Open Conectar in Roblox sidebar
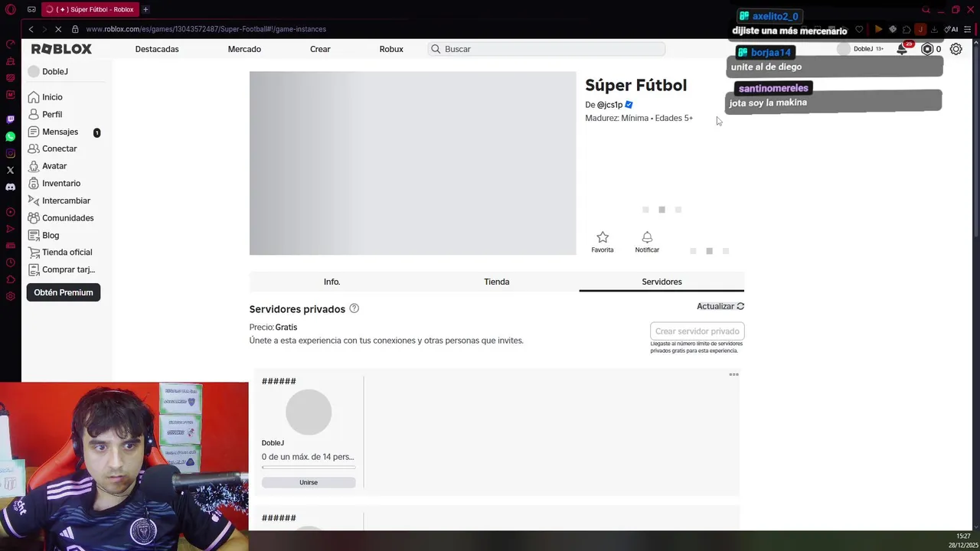Image resolution: width=980 pixels, height=551 pixels. pyautogui.click(x=52, y=148)
